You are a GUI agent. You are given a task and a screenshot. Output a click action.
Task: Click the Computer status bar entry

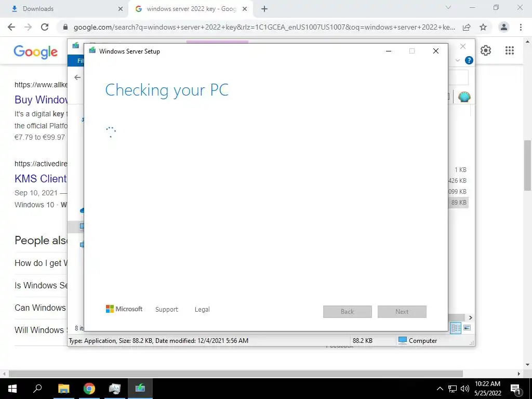point(418,341)
